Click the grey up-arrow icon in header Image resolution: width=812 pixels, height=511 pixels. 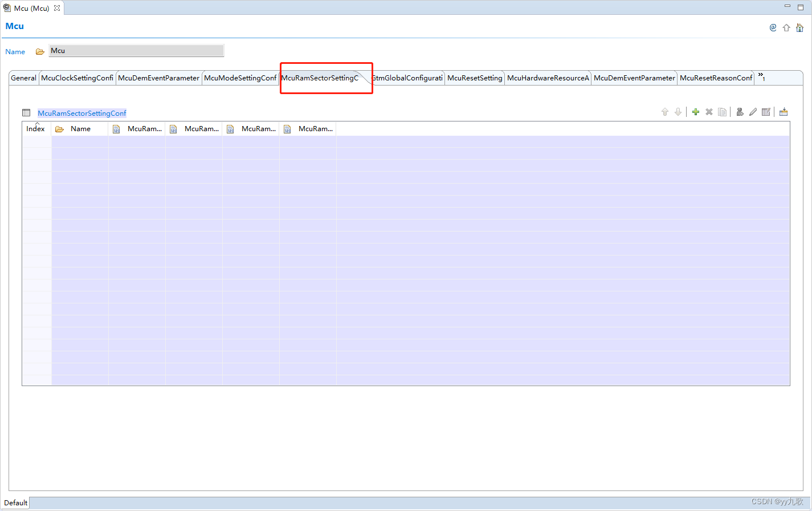[x=786, y=27]
